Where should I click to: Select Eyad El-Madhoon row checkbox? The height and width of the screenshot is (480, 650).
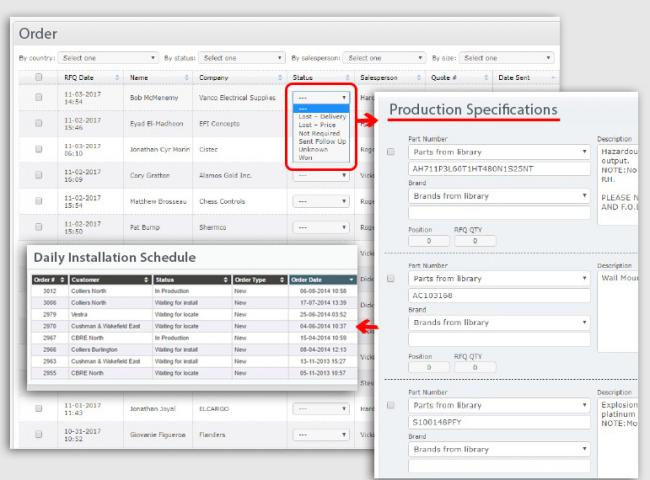[39, 123]
